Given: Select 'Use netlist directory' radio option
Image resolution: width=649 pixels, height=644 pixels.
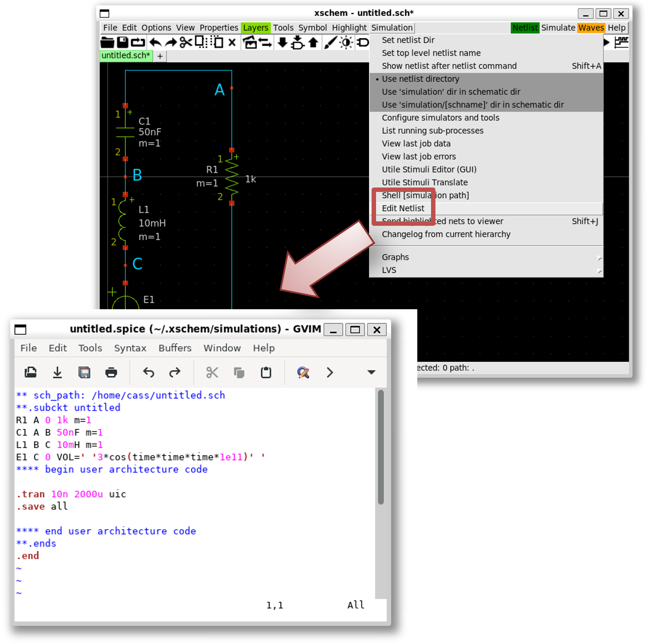Looking at the screenshot, I should [x=420, y=79].
